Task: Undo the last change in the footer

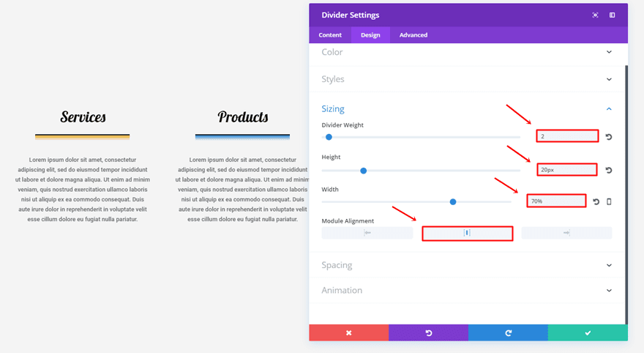Action: click(428, 332)
